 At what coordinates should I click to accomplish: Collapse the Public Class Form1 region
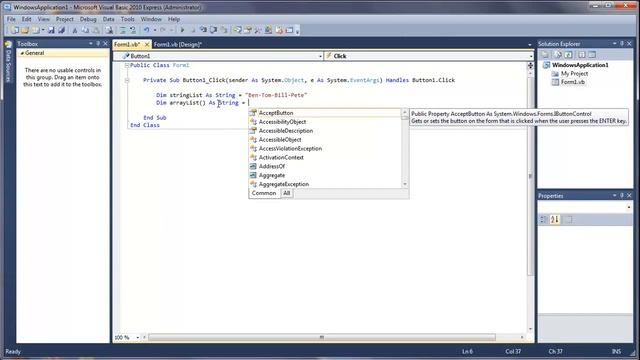tap(127, 65)
